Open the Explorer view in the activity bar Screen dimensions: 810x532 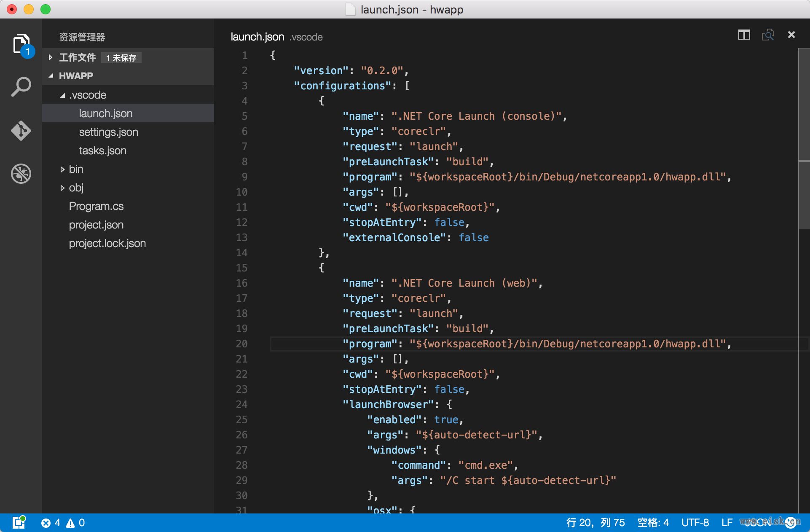[x=21, y=44]
